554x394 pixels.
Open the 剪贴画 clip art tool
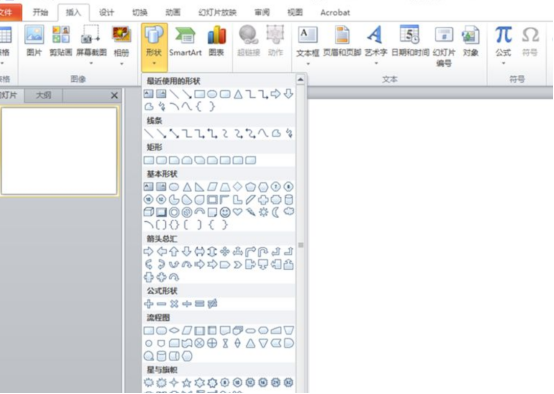(x=61, y=42)
